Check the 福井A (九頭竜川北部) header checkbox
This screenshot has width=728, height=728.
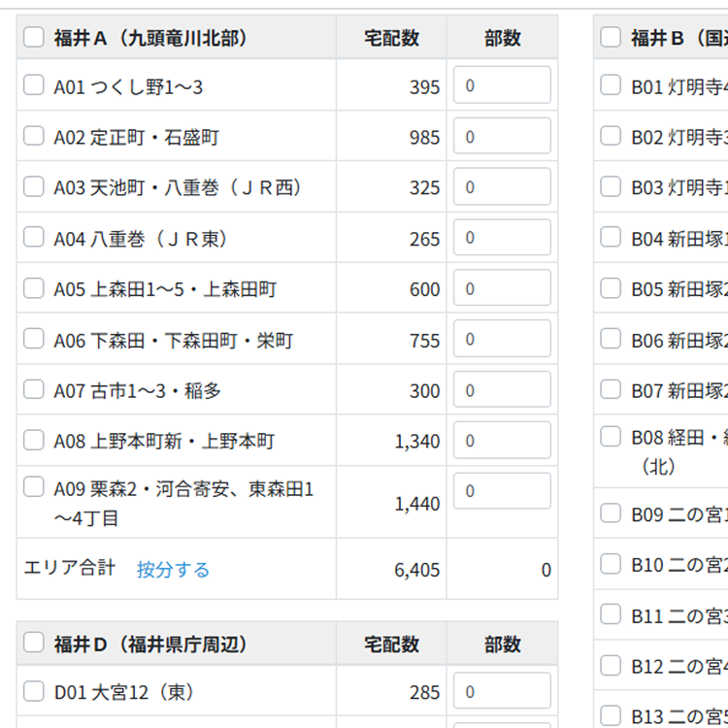coord(34,37)
